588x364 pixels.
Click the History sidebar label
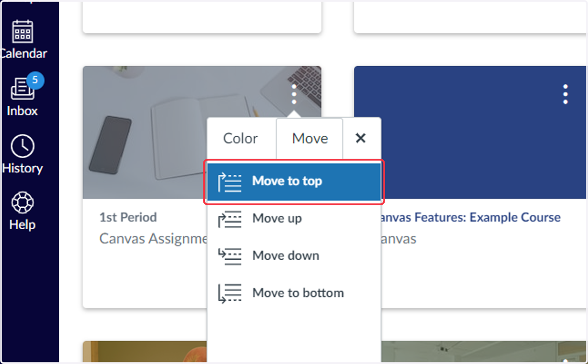point(23,169)
